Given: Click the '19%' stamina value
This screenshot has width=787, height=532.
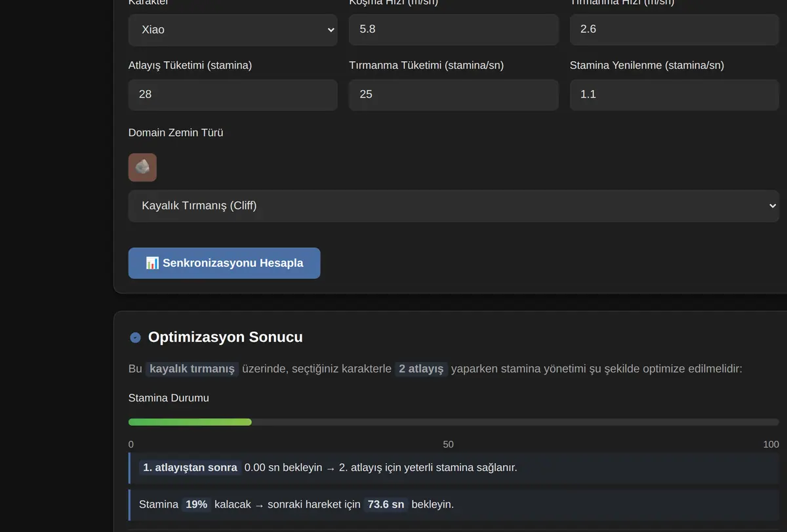Looking at the screenshot, I should pyautogui.click(x=197, y=504).
